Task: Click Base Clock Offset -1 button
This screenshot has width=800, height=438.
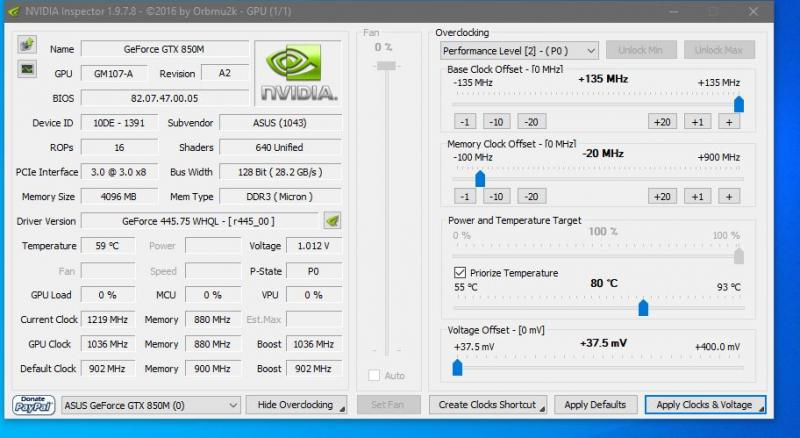Action: (x=465, y=122)
